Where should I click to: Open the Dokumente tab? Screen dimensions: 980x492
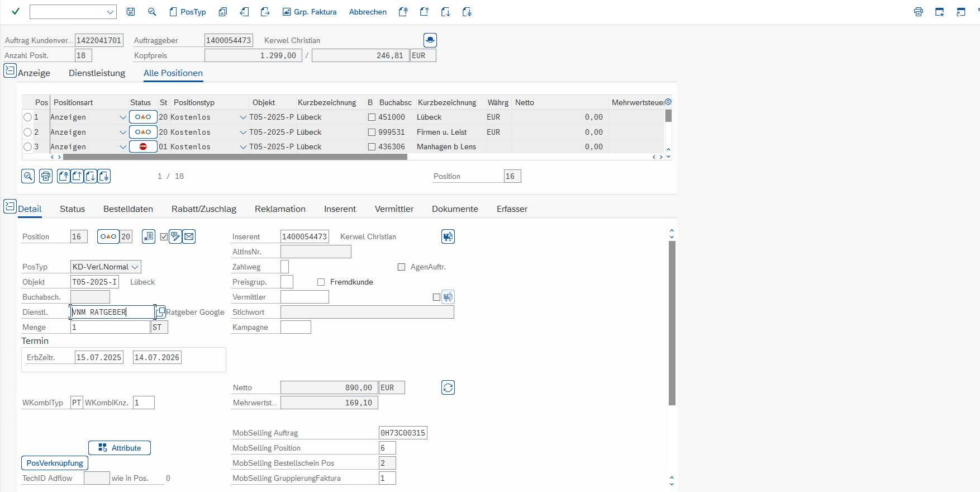[x=455, y=209]
